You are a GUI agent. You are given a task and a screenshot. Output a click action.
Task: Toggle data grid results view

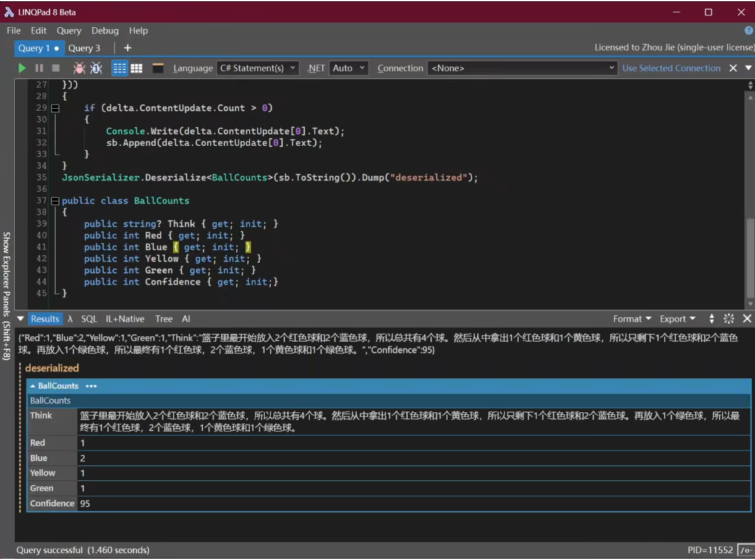136,68
